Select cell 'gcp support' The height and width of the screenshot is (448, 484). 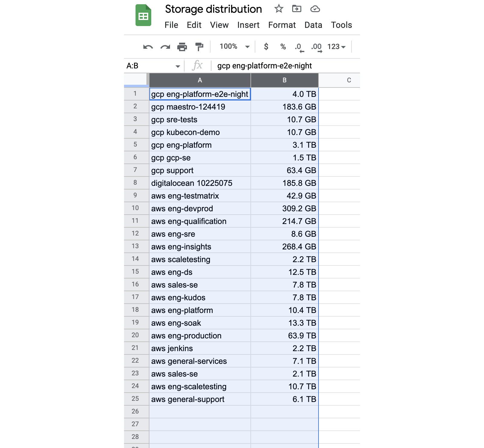click(x=200, y=170)
